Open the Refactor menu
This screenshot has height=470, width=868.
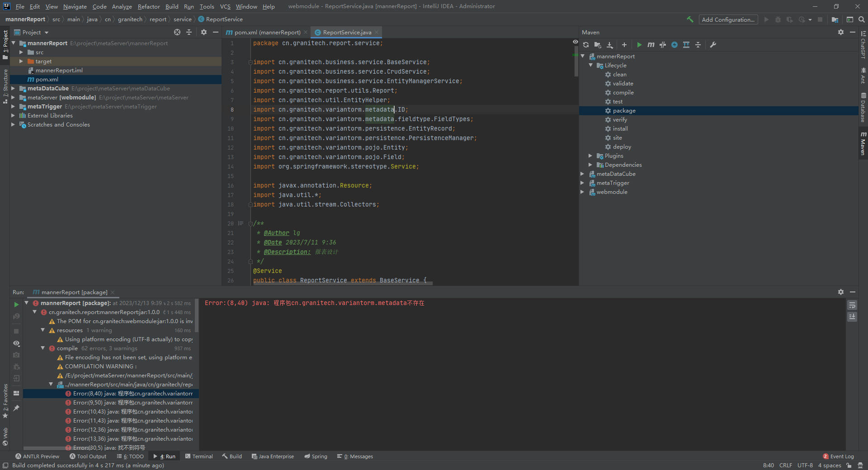(149, 6)
